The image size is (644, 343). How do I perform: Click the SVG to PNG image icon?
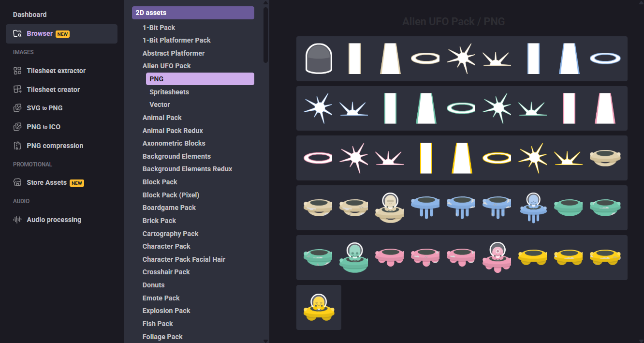coord(17,108)
